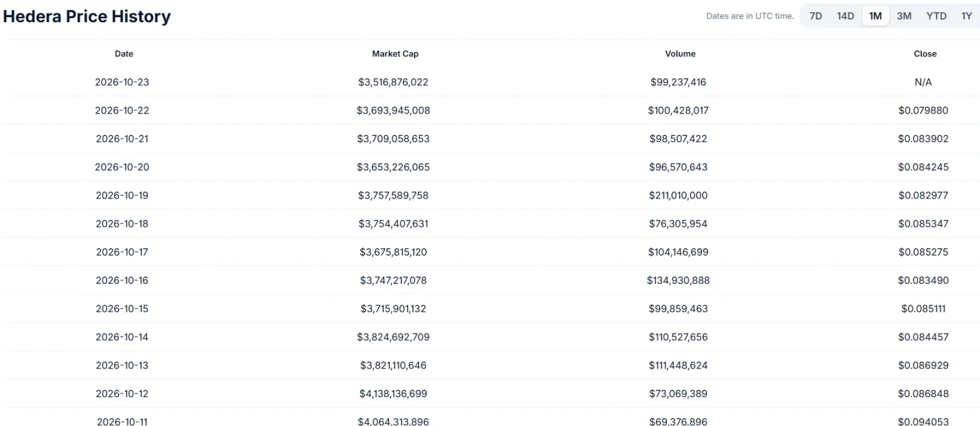Click the Market Cap column header
The image size is (980, 426).
coord(395,54)
